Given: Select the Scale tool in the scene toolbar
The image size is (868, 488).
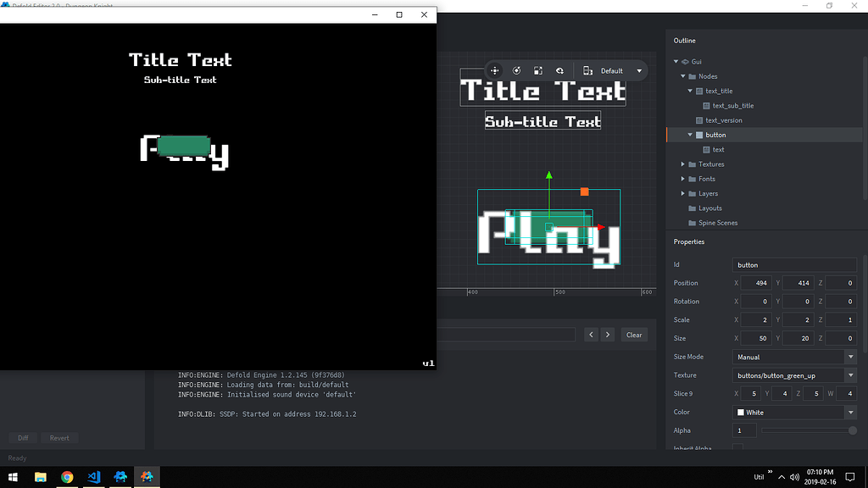Looking at the screenshot, I should (537, 70).
